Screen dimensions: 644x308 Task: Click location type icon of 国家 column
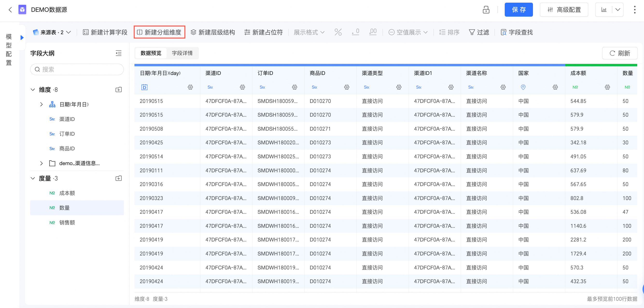(523, 87)
